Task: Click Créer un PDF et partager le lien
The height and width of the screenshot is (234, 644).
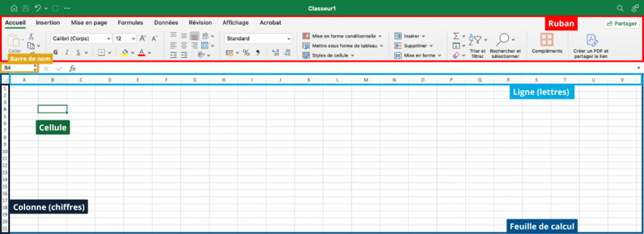Action: [x=591, y=46]
